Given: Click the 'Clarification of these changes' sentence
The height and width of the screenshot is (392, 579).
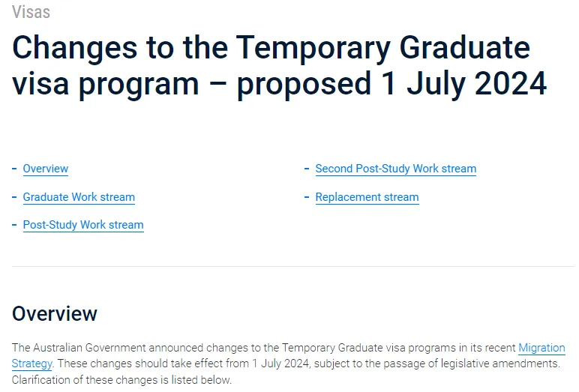Looking at the screenshot, I should [x=122, y=380].
